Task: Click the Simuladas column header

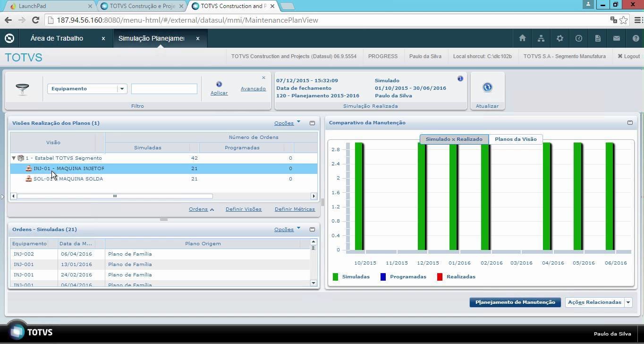Action: [147, 147]
